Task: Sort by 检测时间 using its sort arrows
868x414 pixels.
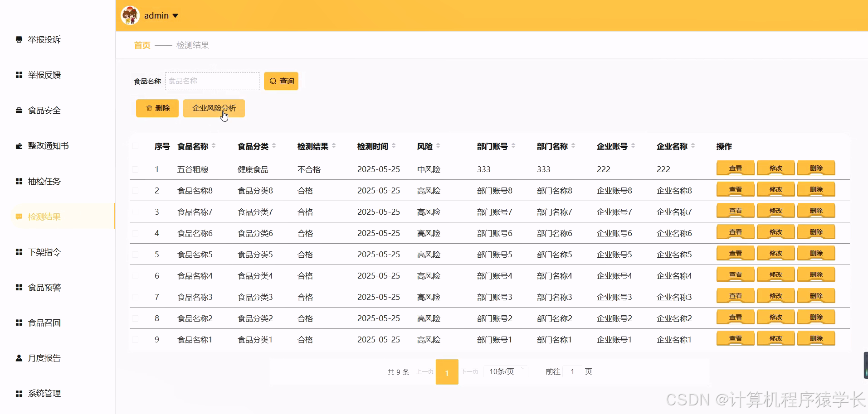Action: pyautogui.click(x=393, y=146)
